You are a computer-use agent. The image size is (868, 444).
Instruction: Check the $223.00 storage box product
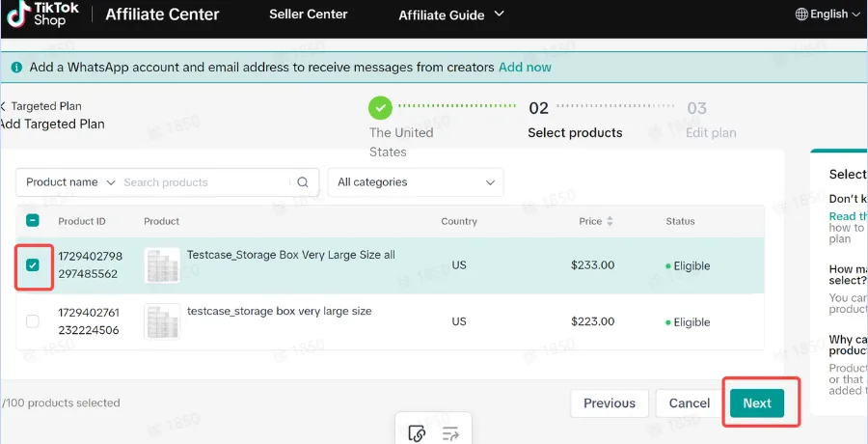(x=33, y=321)
